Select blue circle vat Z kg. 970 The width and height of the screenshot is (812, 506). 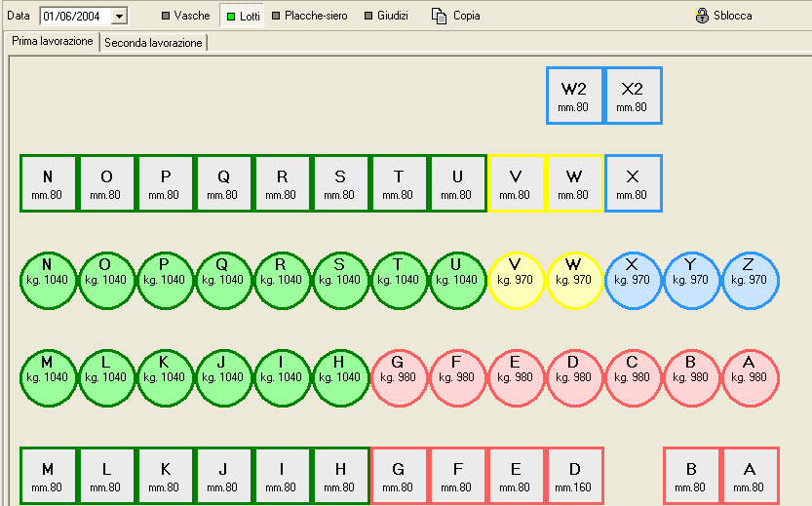point(750,281)
